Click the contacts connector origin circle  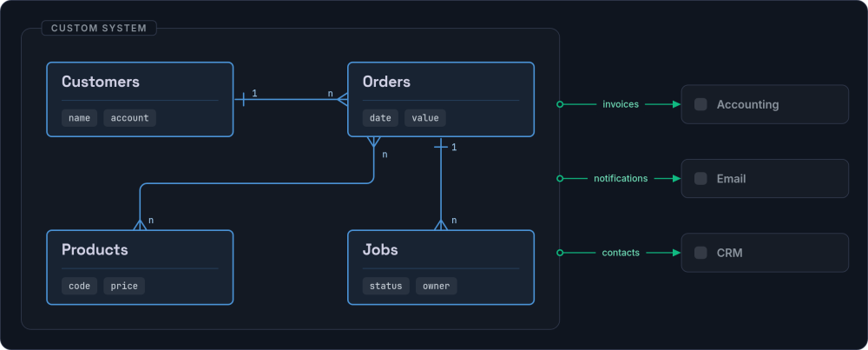(560, 253)
